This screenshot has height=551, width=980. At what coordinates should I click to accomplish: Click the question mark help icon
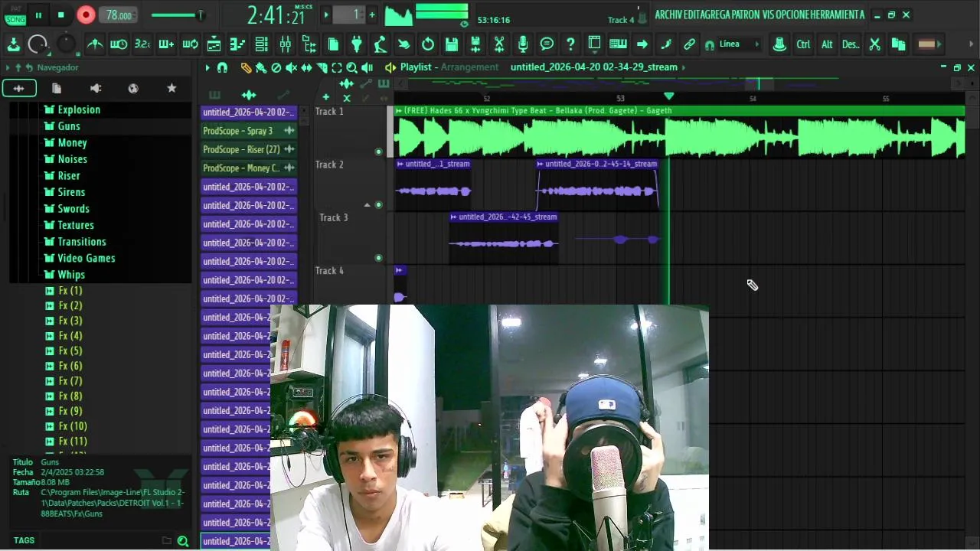coord(570,44)
